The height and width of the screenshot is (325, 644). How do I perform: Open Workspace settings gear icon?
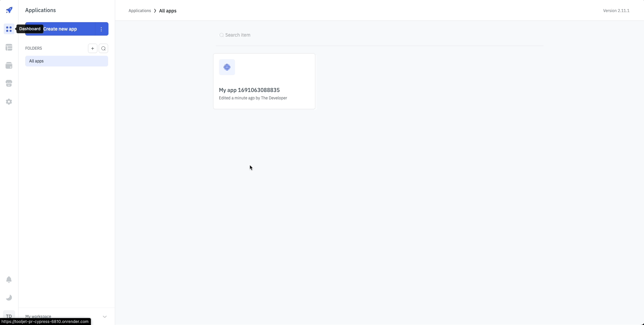coord(9,102)
